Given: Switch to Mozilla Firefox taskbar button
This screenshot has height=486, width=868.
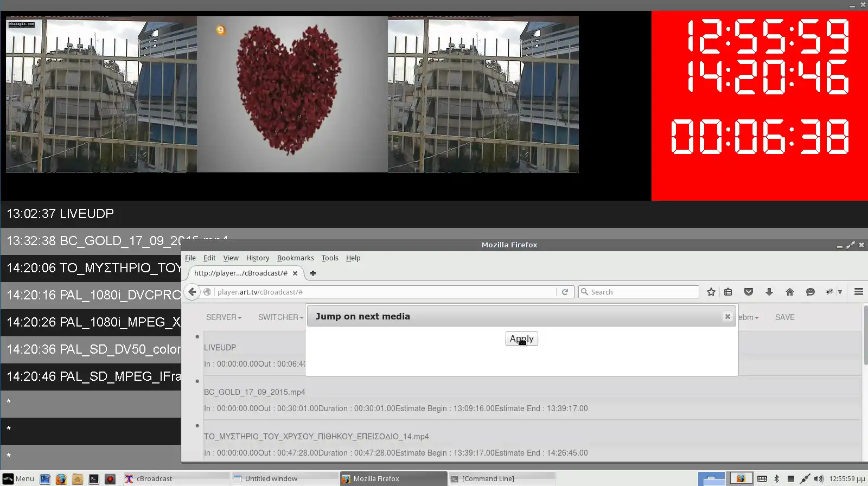Looking at the screenshot, I should 393,479.
